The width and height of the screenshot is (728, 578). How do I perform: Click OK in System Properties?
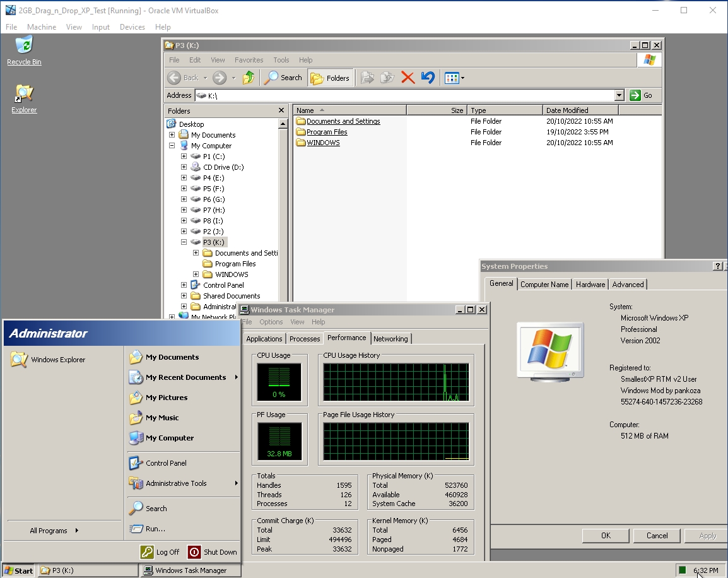[x=606, y=536]
